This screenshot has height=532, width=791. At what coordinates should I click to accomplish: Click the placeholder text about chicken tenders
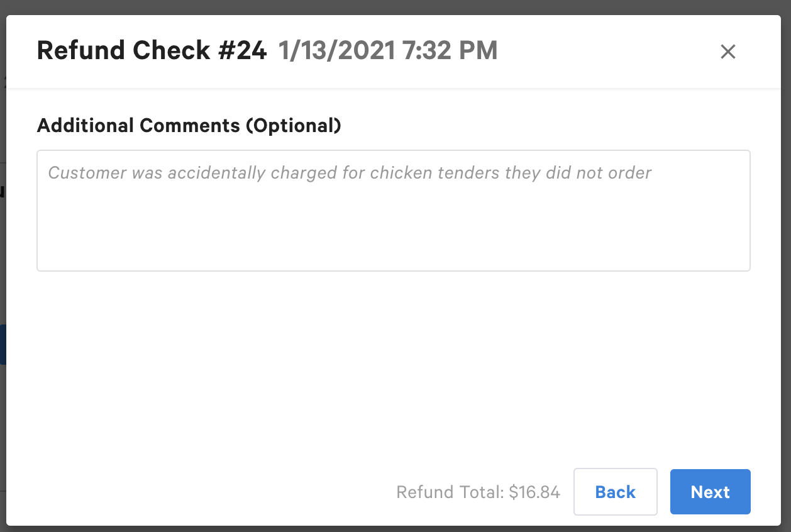pyautogui.click(x=350, y=172)
